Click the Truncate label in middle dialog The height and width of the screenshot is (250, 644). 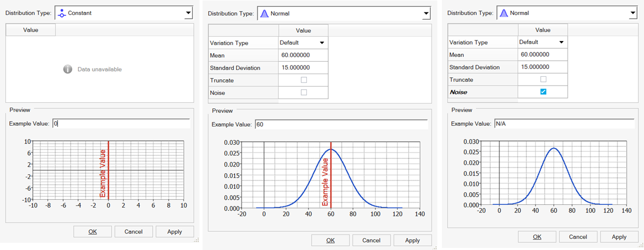[222, 80]
